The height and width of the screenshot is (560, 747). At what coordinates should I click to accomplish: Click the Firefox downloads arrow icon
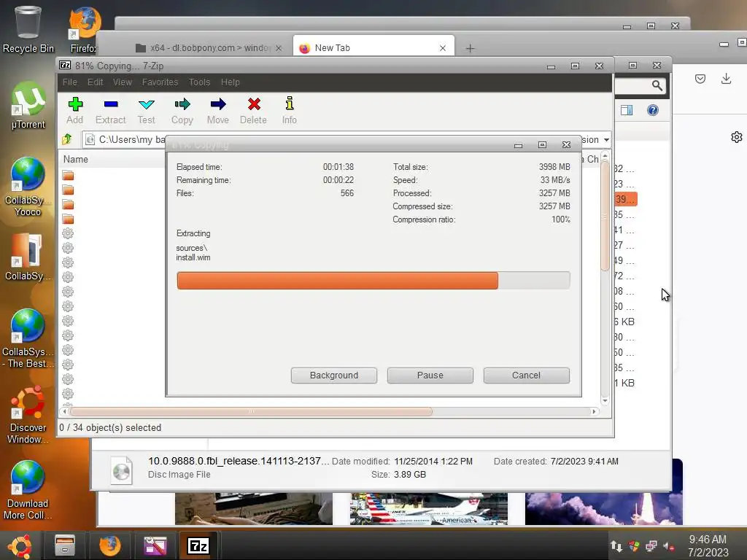click(x=726, y=79)
